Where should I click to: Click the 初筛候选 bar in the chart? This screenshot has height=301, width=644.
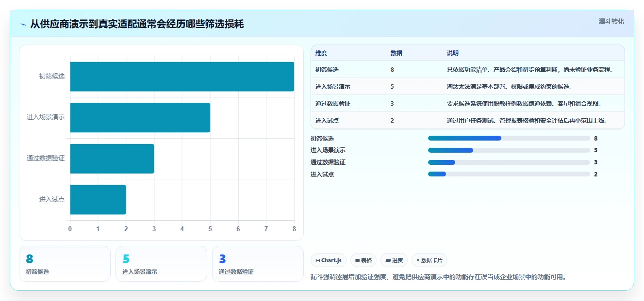click(182, 77)
